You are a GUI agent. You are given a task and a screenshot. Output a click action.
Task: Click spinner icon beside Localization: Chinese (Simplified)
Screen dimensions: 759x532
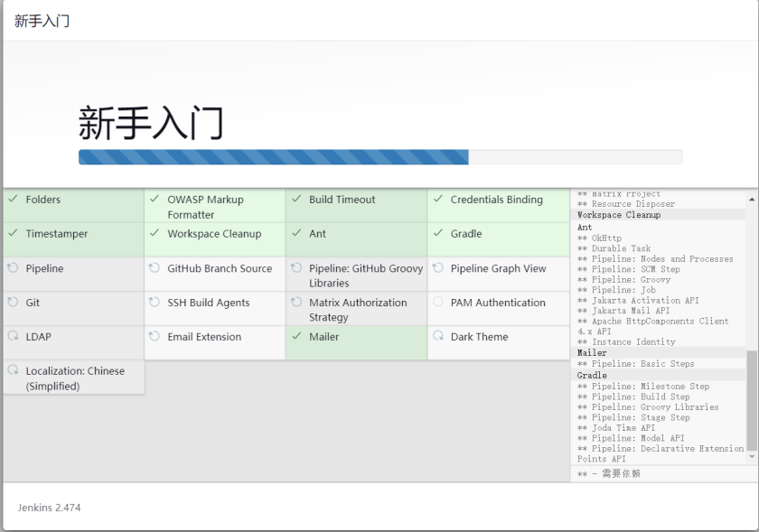point(13,370)
